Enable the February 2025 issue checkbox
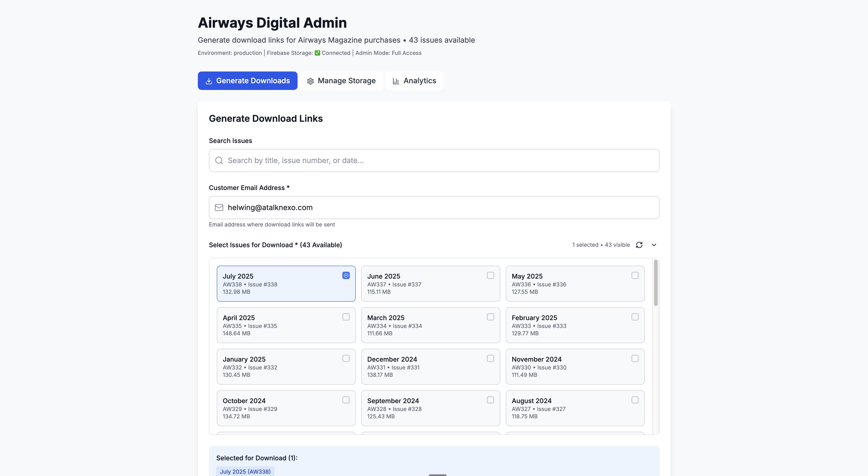Screen dimensions: 868x476 coord(635,317)
